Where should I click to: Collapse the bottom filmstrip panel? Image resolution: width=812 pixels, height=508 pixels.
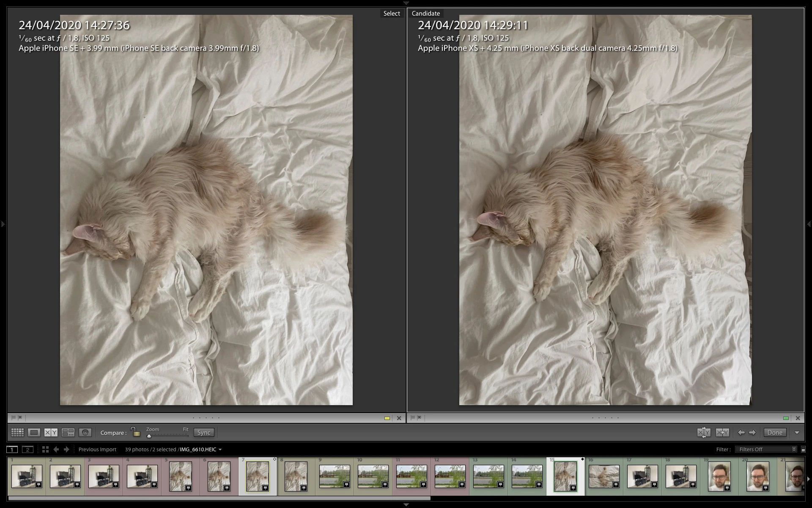[406, 505]
